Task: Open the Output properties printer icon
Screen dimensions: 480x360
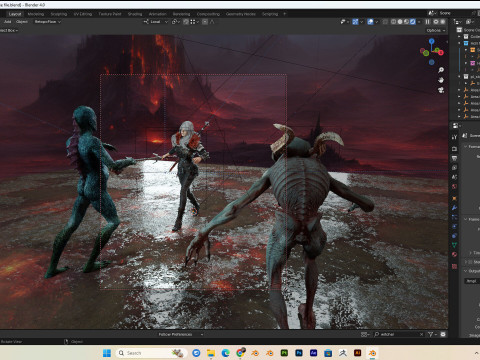Action: pyautogui.click(x=454, y=158)
